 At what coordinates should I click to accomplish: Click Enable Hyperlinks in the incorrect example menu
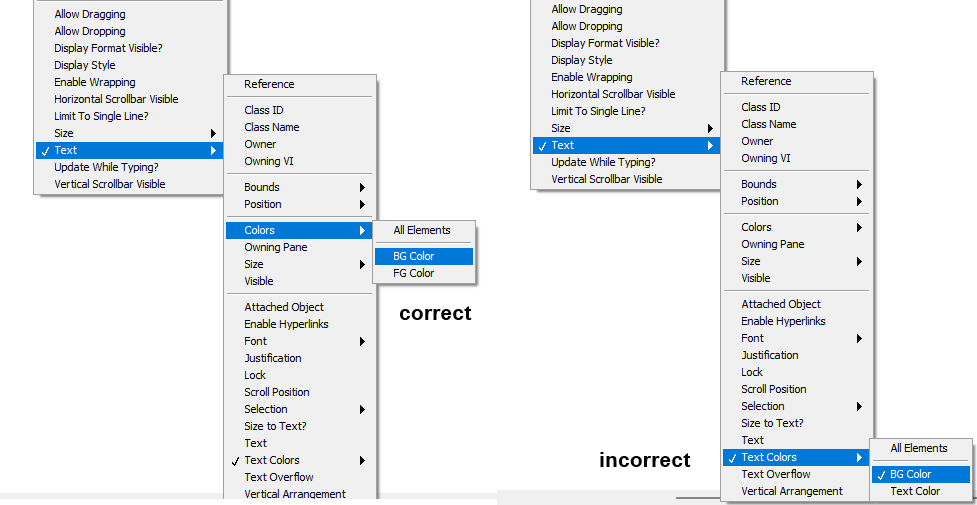click(x=784, y=321)
